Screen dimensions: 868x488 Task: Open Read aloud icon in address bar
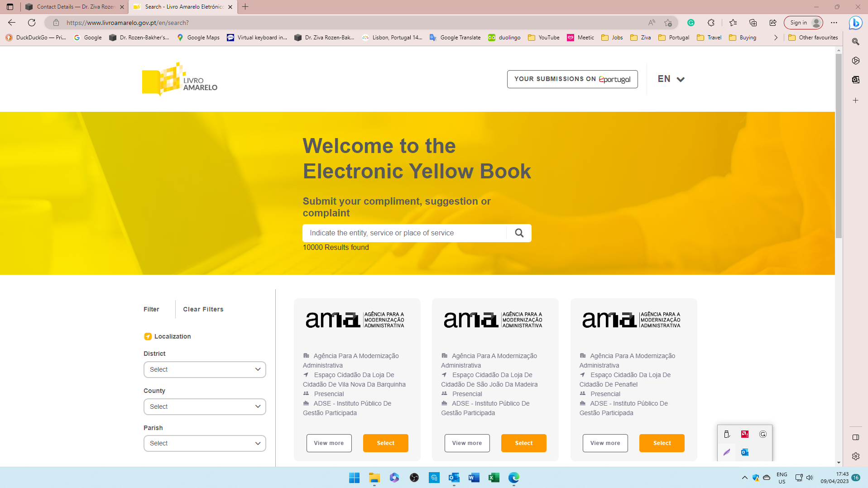point(652,23)
